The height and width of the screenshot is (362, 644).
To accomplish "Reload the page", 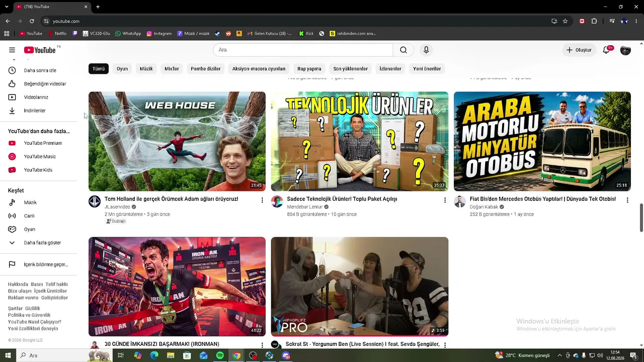I will coord(32,21).
